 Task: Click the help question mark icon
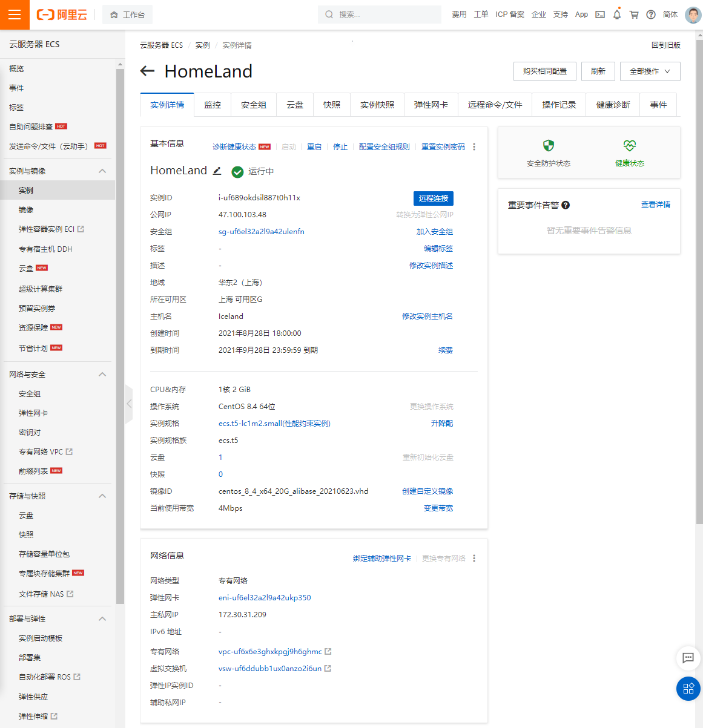pos(650,14)
